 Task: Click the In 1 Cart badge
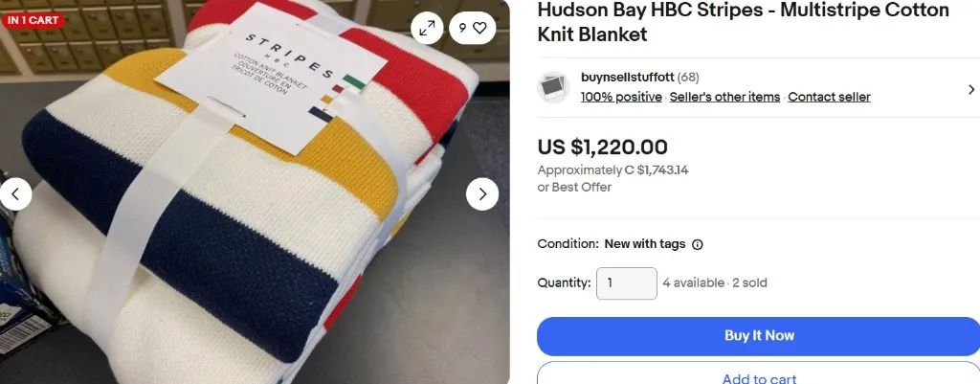click(33, 20)
